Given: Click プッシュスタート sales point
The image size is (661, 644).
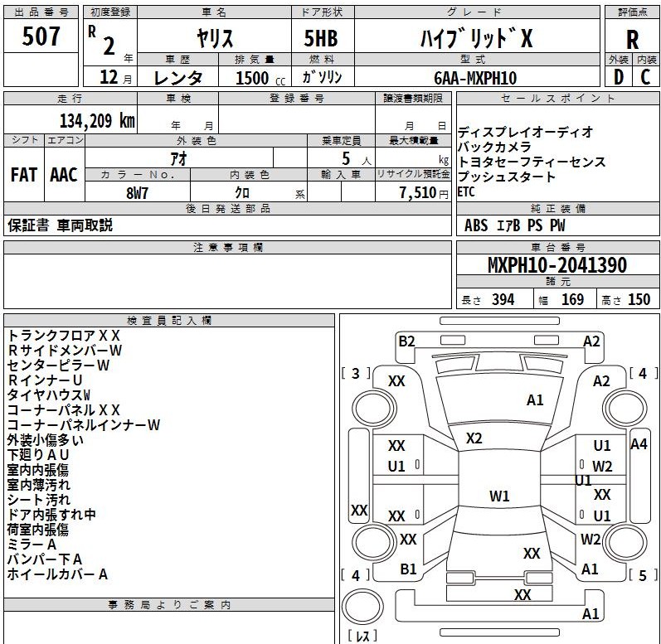Looking at the screenshot, I should [x=507, y=177].
